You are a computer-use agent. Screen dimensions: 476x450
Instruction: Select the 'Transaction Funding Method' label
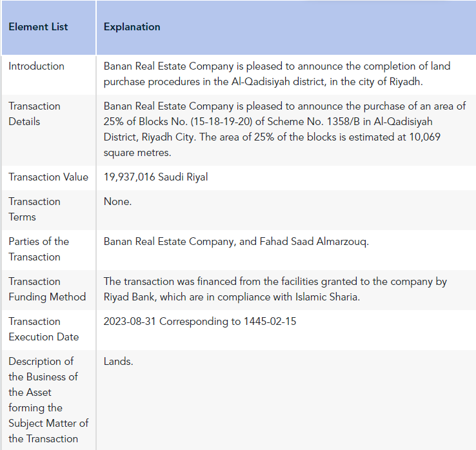point(47,289)
